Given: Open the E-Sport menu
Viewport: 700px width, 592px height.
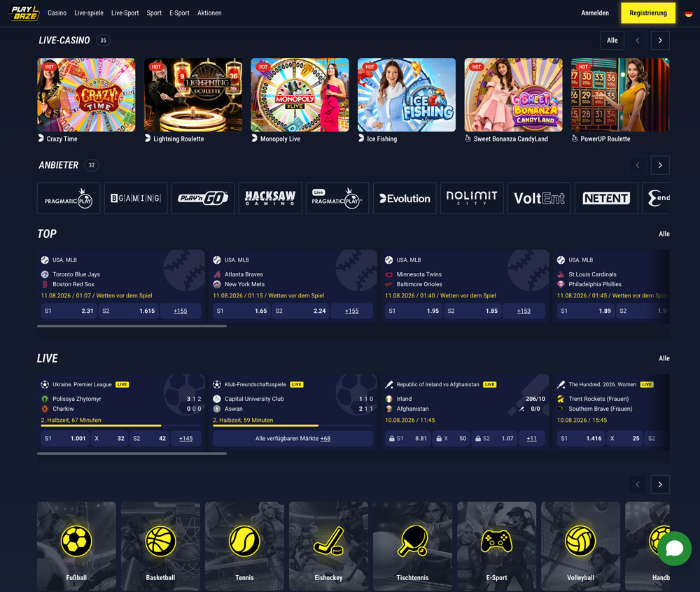Looking at the screenshot, I should click(x=179, y=13).
